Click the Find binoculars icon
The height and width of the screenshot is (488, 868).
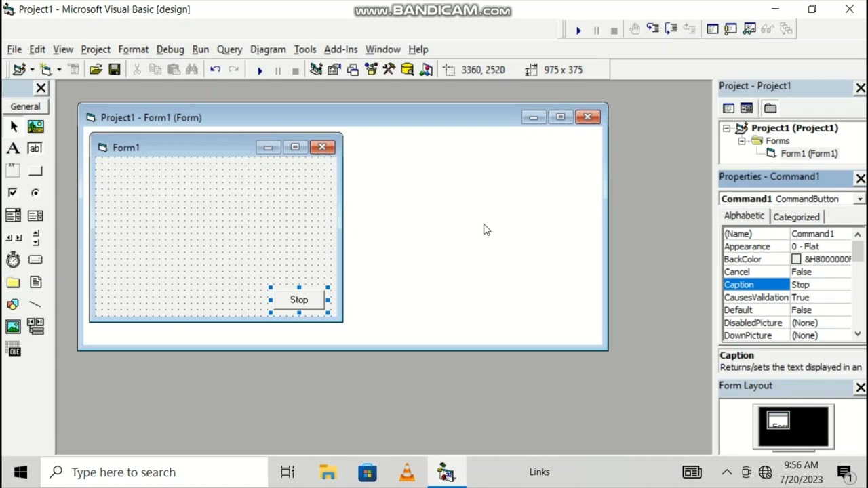[x=192, y=70]
